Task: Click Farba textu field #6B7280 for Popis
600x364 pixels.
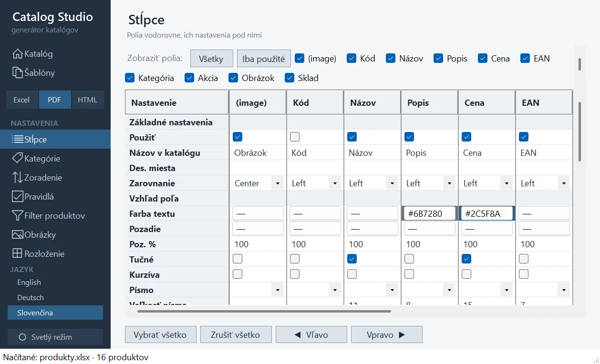Action: coord(430,213)
